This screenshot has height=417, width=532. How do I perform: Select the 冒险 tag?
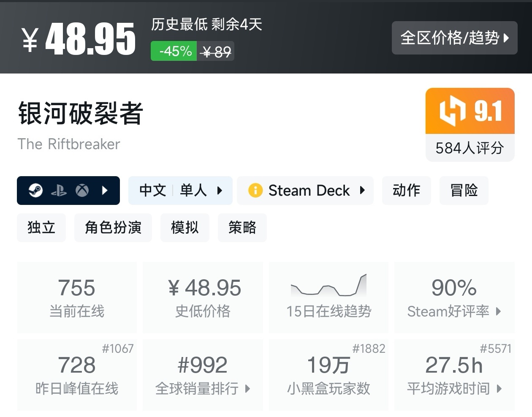pos(464,191)
